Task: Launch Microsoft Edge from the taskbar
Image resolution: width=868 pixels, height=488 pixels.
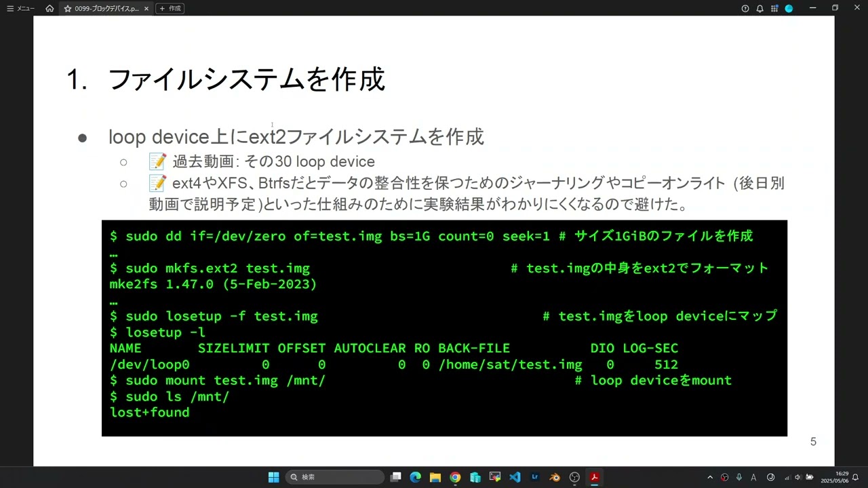Action: click(x=416, y=477)
